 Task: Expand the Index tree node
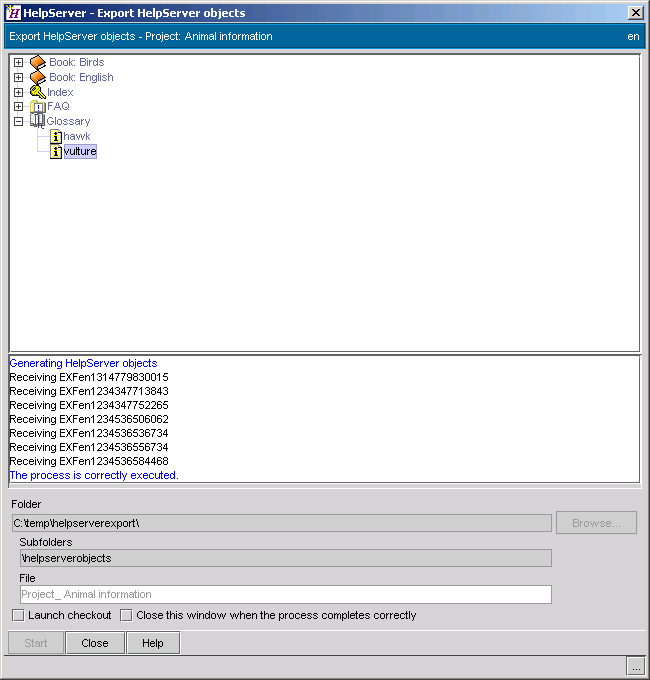pos(18,92)
